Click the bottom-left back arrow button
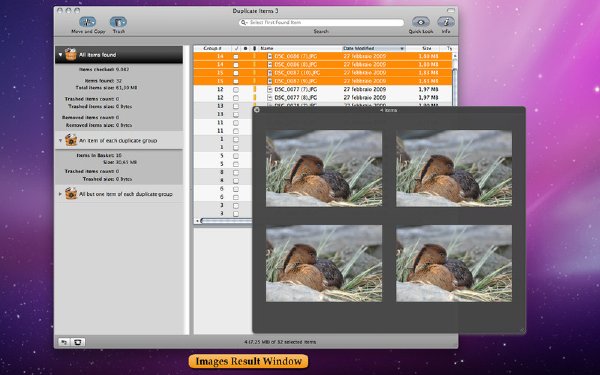This screenshot has width=600, height=375. pos(64,342)
